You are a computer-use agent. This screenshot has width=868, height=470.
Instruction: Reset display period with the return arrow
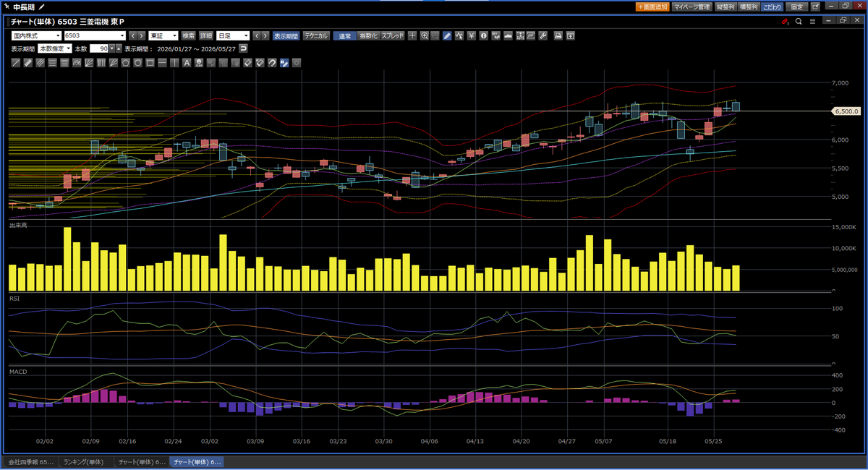point(244,48)
